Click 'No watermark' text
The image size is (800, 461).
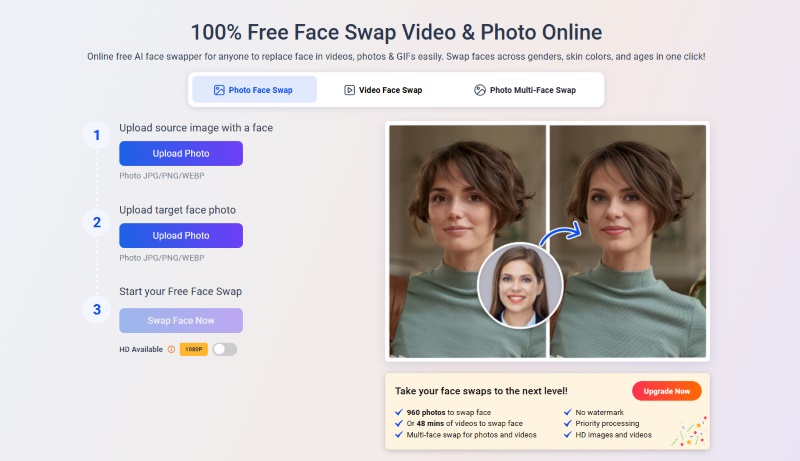pyautogui.click(x=599, y=412)
